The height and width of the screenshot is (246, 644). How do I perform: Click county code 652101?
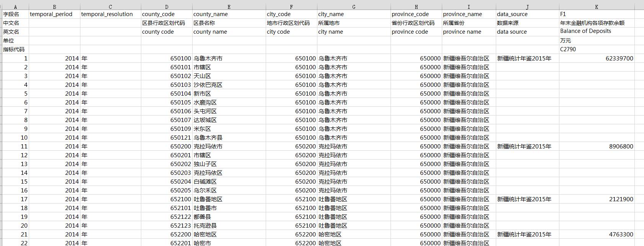click(167, 208)
